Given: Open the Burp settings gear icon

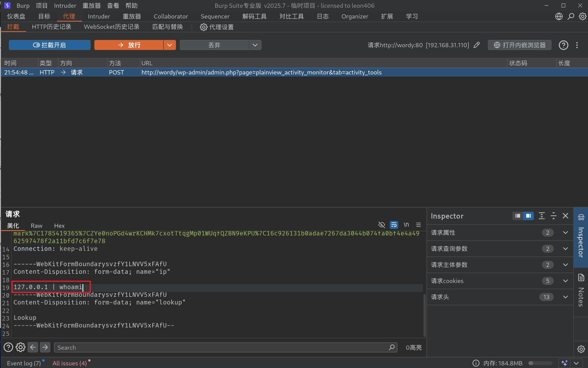Looking at the screenshot, I should (x=583, y=16).
